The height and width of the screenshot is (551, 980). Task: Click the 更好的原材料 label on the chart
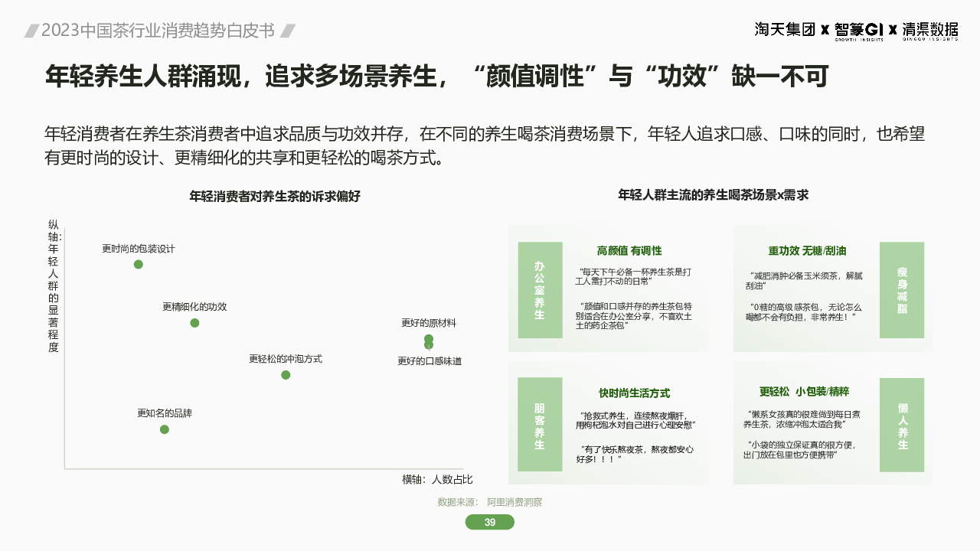(x=428, y=323)
